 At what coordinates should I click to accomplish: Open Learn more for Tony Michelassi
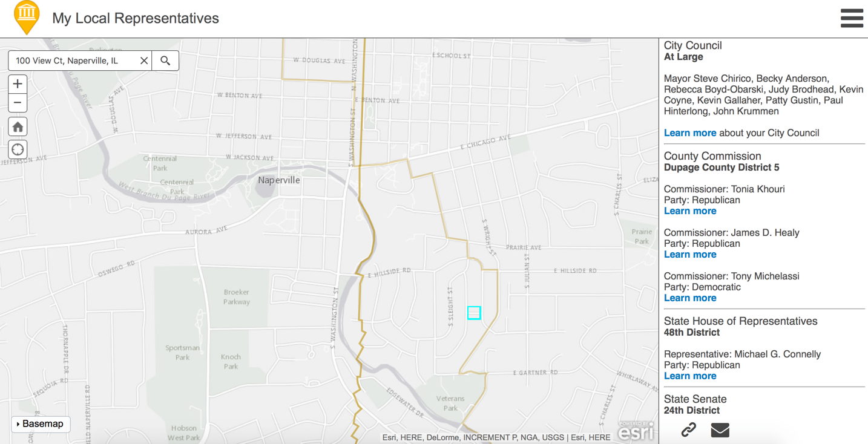coord(690,298)
